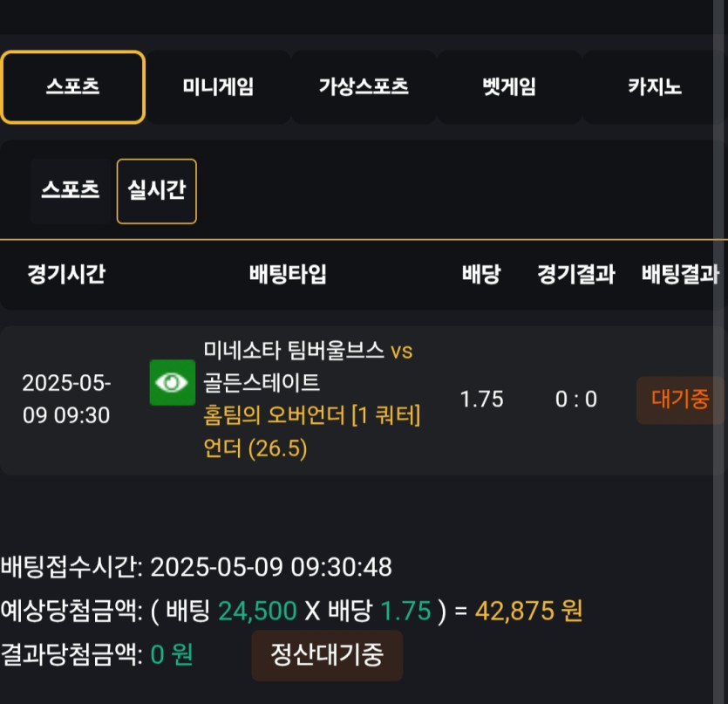
Task: Open the 카지노 tab
Action: pos(655,87)
